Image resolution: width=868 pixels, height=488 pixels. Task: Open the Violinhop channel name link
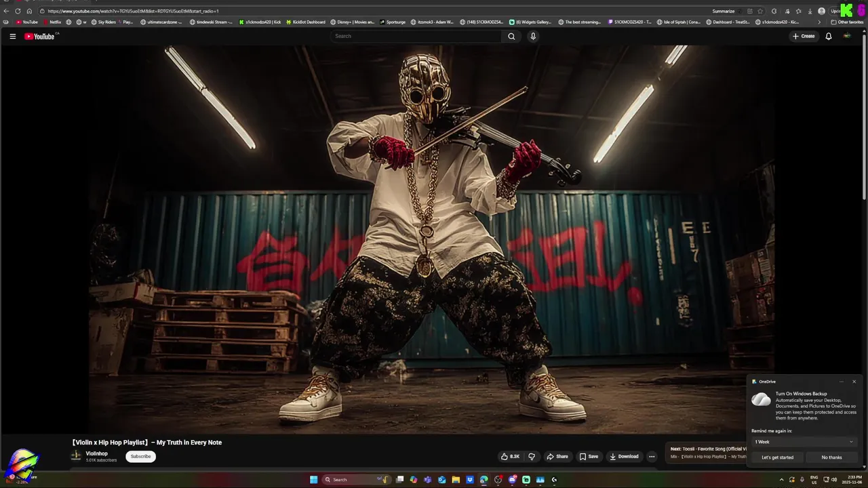pos(96,453)
